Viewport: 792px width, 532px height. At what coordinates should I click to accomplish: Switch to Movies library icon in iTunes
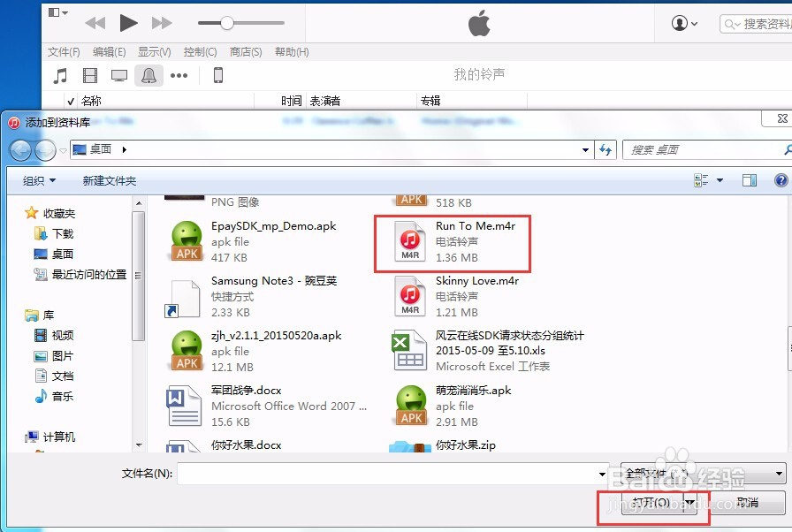90,76
